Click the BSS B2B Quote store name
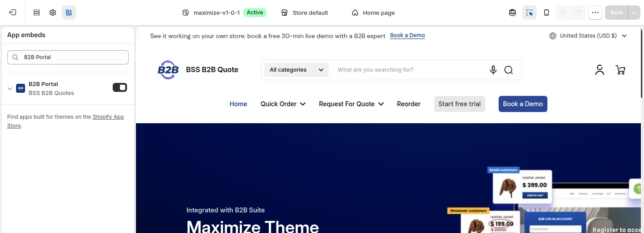Image resolution: width=644 pixels, height=233 pixels. [212, 70]
